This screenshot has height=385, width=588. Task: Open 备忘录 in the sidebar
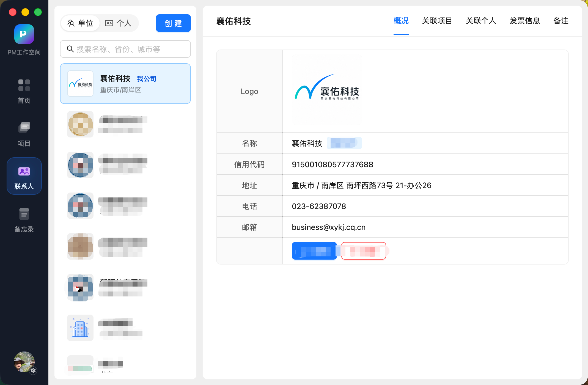(24, 220)
